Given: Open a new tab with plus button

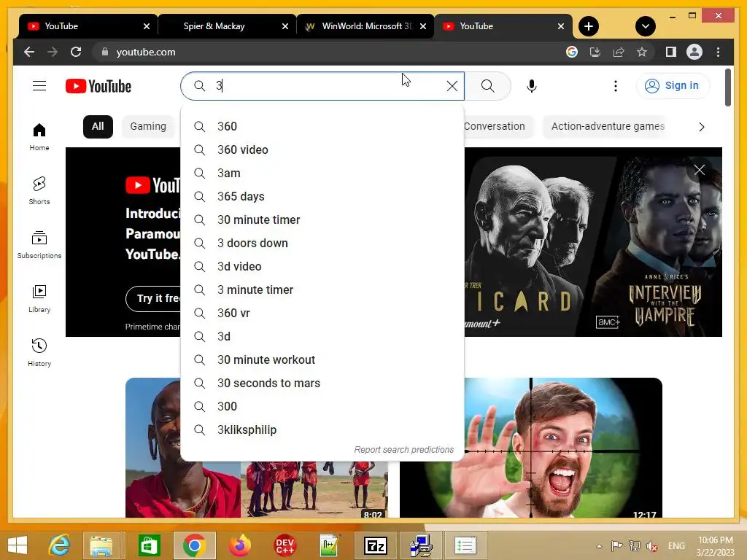Looking at the screenshot, I should point(589,26).
